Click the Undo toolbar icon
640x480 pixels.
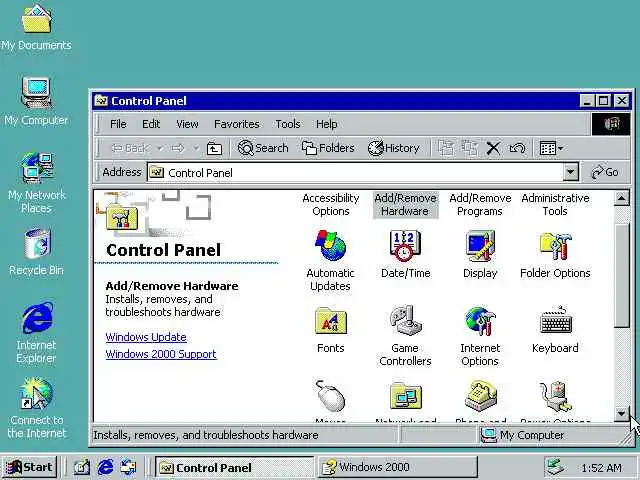tap(517, 148)
